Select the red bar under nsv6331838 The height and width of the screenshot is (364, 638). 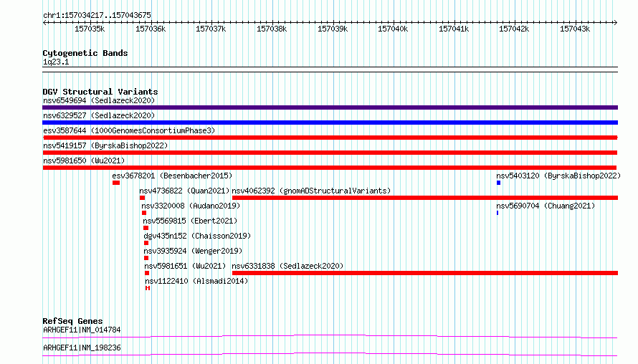coord(425,273)
